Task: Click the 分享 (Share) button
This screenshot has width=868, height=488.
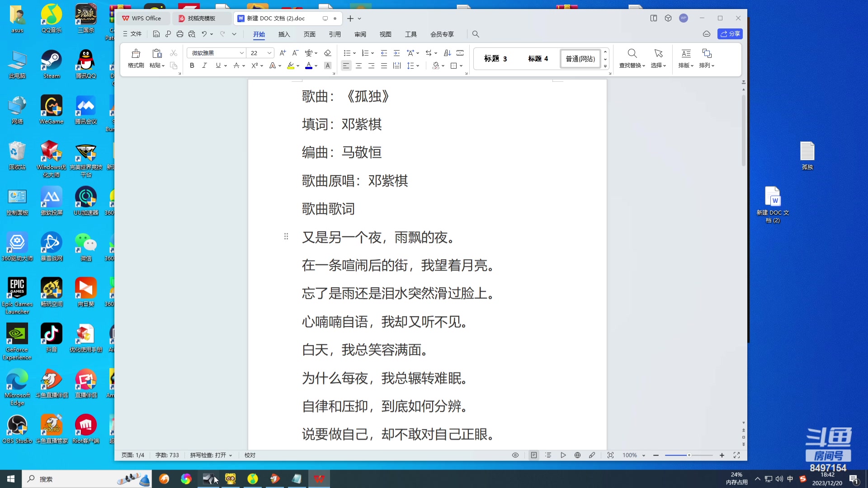Action: tap(730, 34)
